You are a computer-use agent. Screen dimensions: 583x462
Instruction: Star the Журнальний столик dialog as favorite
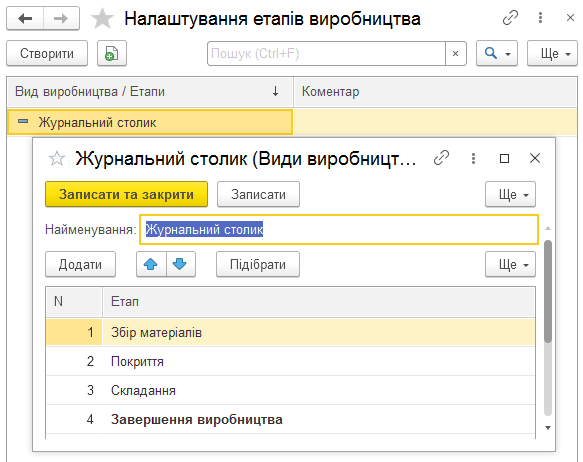coord(57,159)
